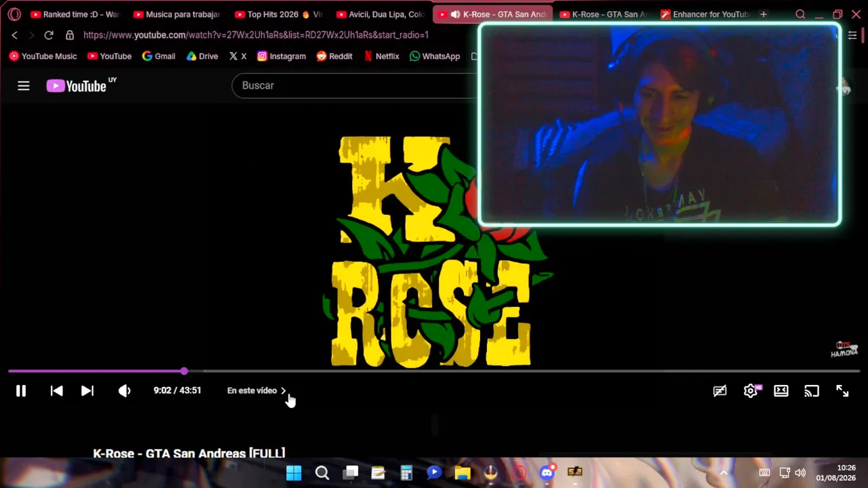868x488 pixels.
Task: Open YouTube Music bookmark
Action: click(x=43, y=56)
